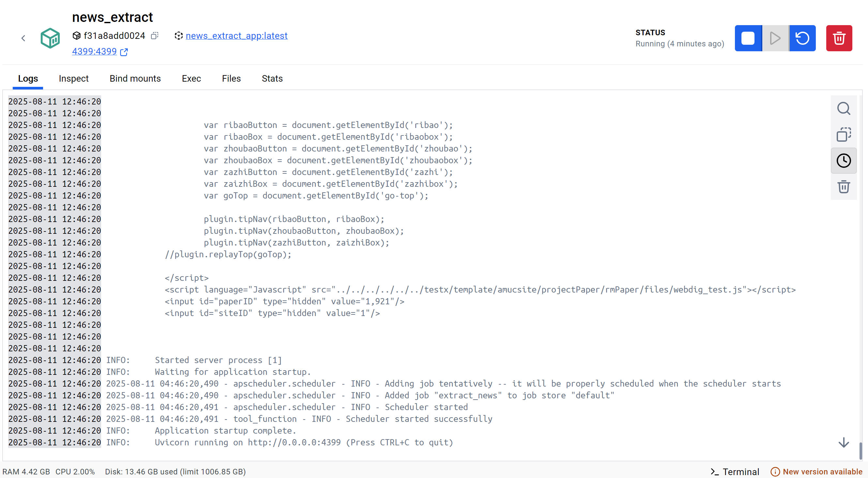Image resolution: width=868 pixels, height=478 pixels.
Task: Open the Bind mounts tab
Action: pyautogui.click(x=135, y=79)
